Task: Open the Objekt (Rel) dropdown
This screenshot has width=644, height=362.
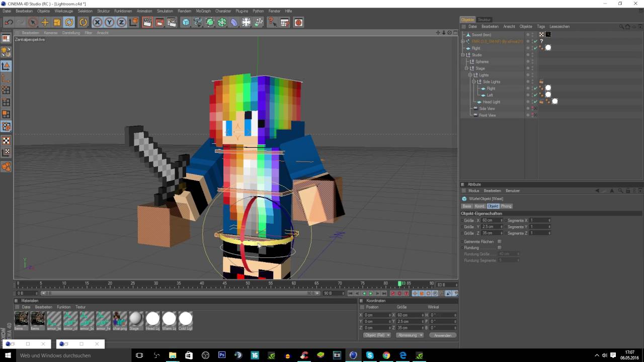Action: (x=377, y=335)
